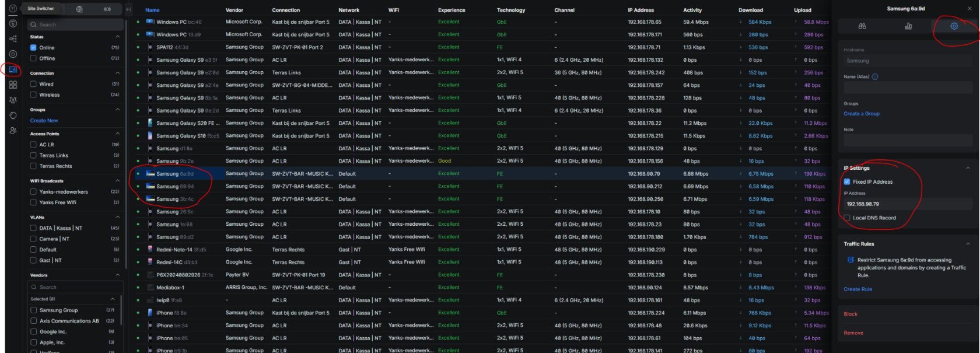Check the Wireless connection filter
The width and height of the screenshot is (980, 353).
(x=34, y=95)
